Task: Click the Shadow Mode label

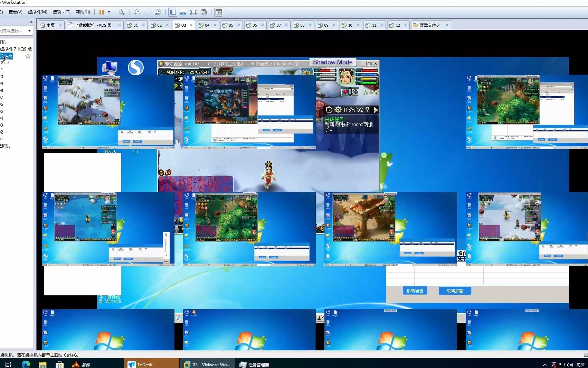Action: (333, 62)
